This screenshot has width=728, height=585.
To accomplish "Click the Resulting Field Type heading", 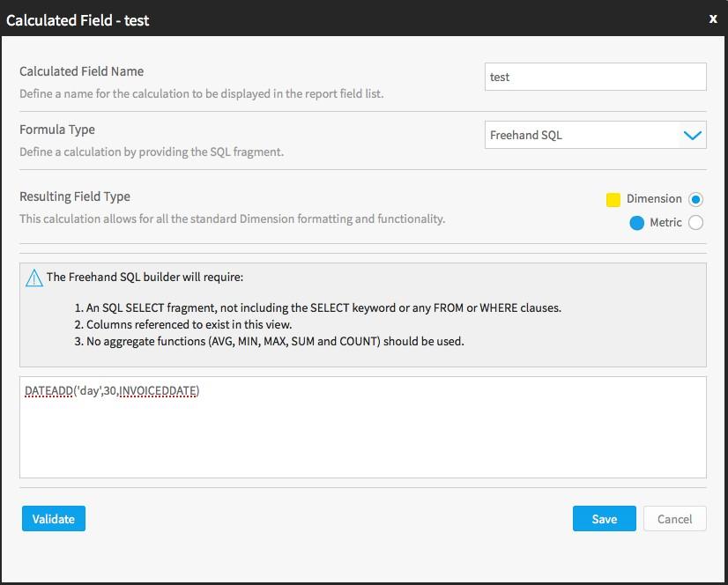I will 75,196.
